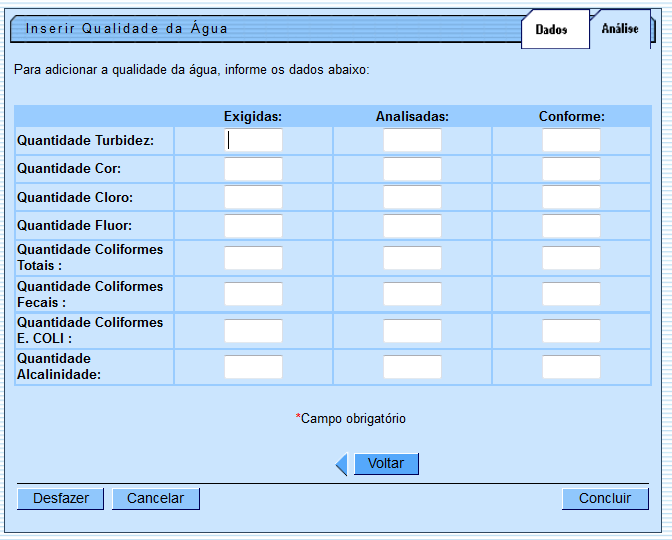Focus Alcalinidade Conforme input field
Screen dimensions: 672x540
coord(571,367)
